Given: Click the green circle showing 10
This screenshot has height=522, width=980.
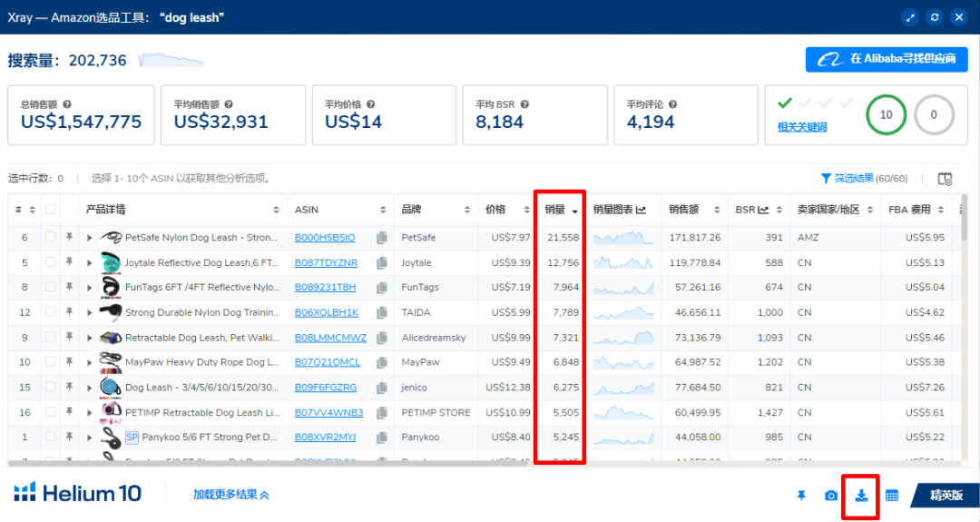Looking at the screenshot, I should (886, 115).
